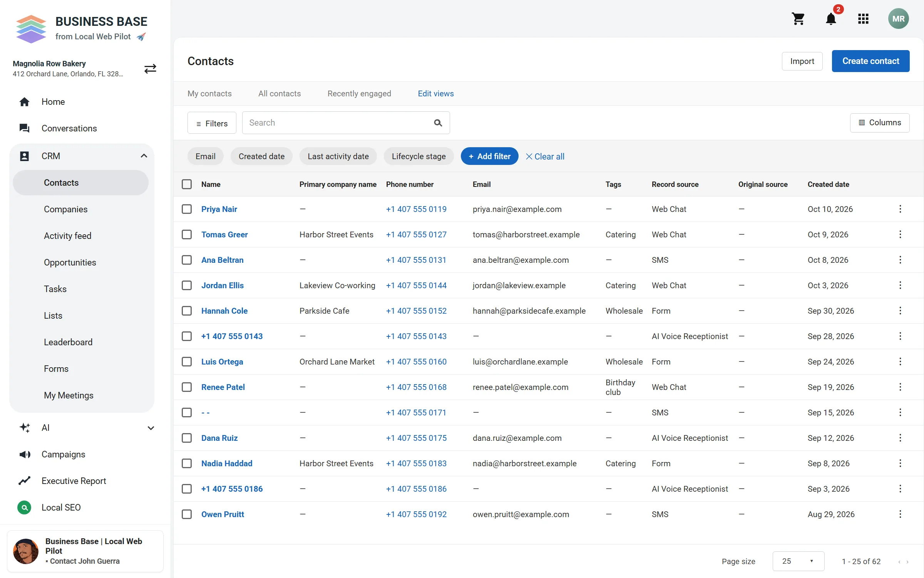Open notifications bell with 2 alerts
This screenshot has width=924, height=578.
pyautogui.click(x=831, y=18)
